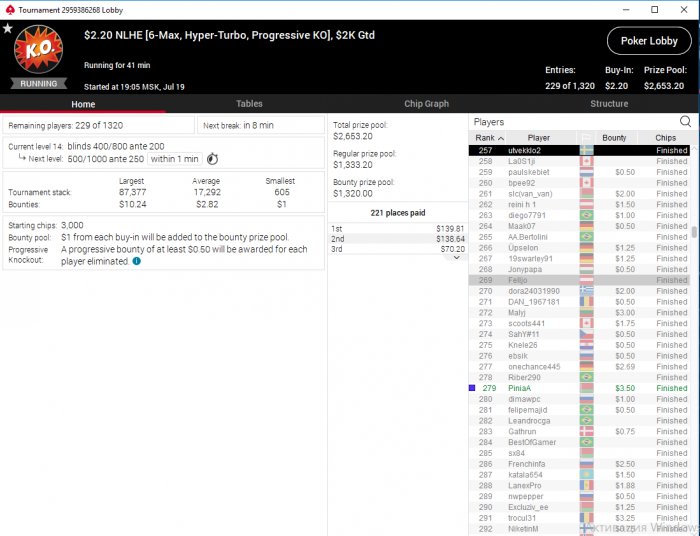Click the 2nd place $138.64 payout

pos(397,239)
